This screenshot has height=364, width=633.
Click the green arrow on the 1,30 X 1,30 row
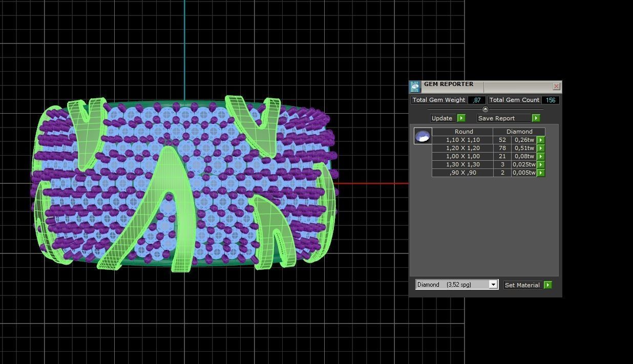(x=541, y=164)
